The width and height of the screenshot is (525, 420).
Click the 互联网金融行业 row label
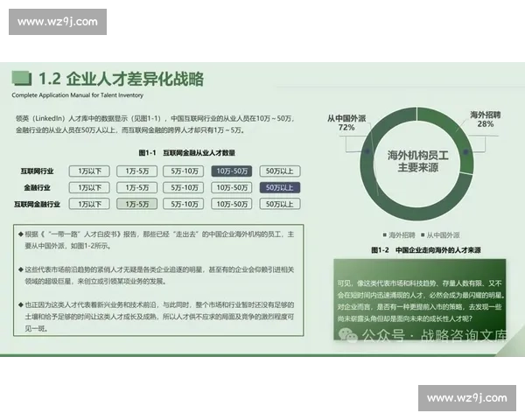(x=37, y=204)
